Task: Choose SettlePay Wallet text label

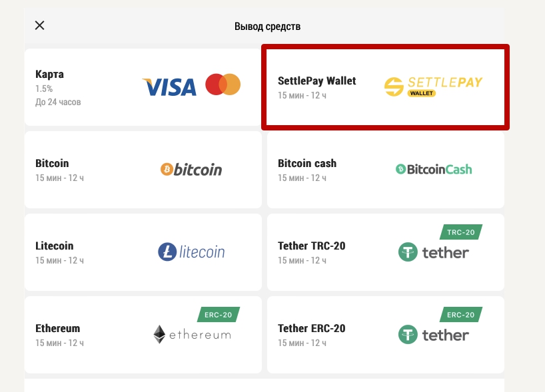Action: [316, 81]
